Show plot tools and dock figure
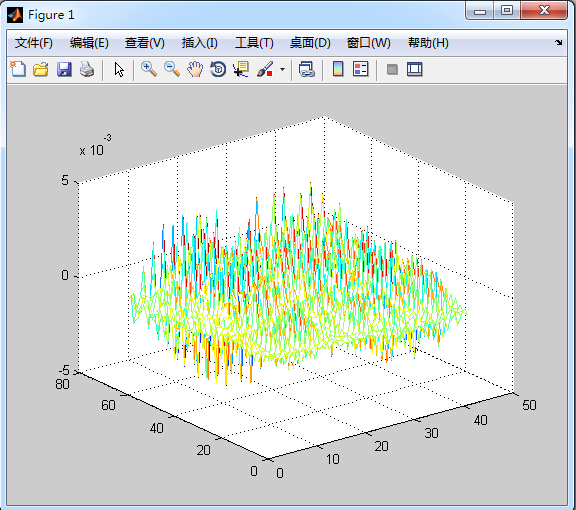 coord(415,69)
